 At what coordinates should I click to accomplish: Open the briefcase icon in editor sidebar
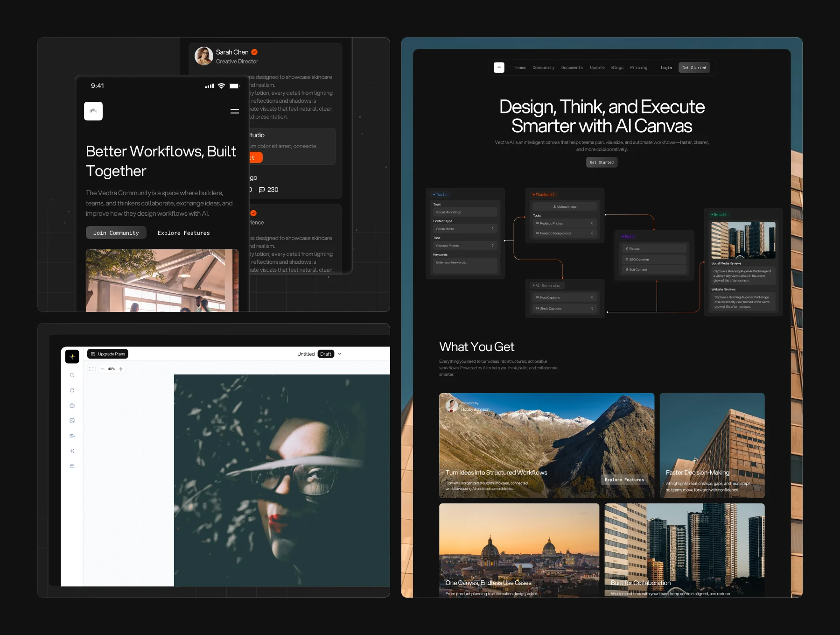72,405
